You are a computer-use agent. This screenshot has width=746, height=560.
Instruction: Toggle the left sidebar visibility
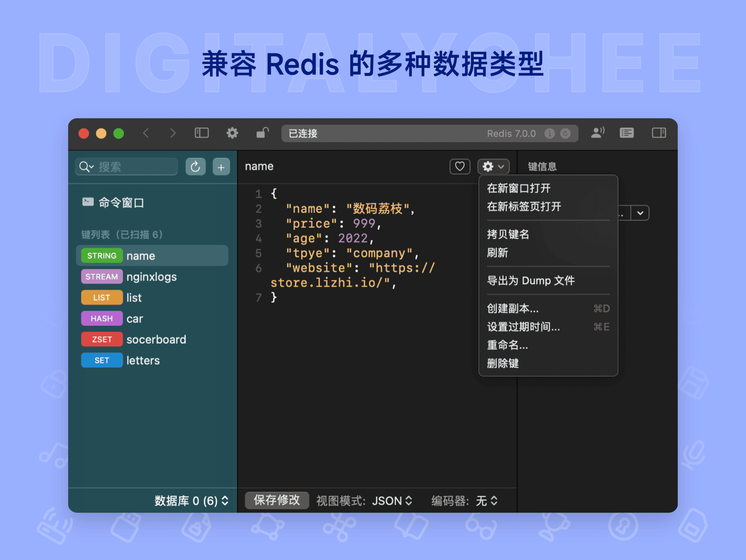pos(201,133)
